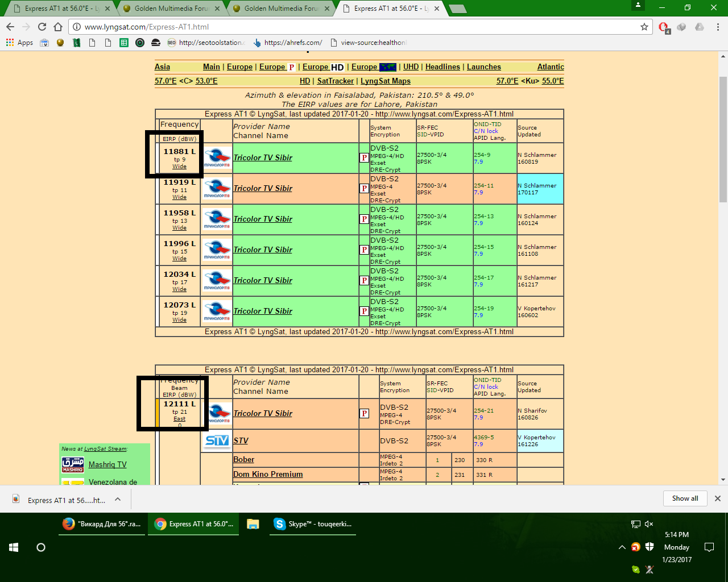728x582 pixels.
Task: Click the muted volume tray icon
Action: tap(649, 524)
